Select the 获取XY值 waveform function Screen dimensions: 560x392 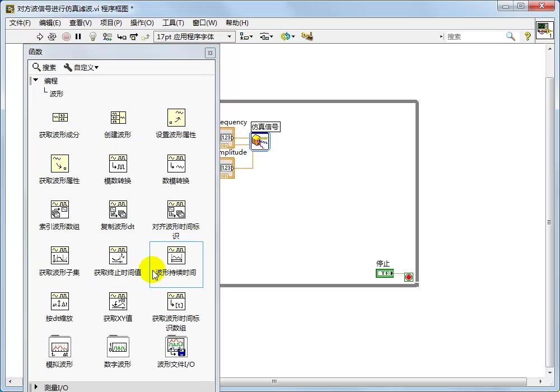coord(118,302)
